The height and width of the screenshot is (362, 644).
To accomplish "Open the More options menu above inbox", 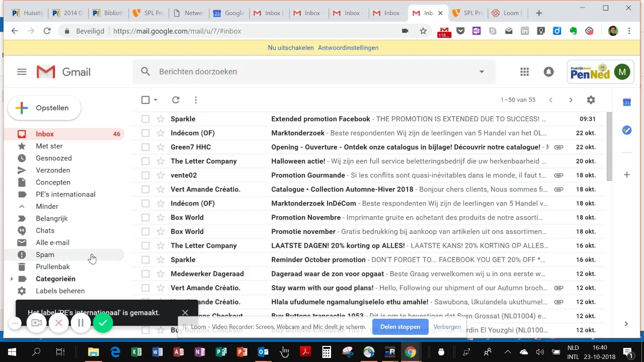I will (x=196, y=100).
